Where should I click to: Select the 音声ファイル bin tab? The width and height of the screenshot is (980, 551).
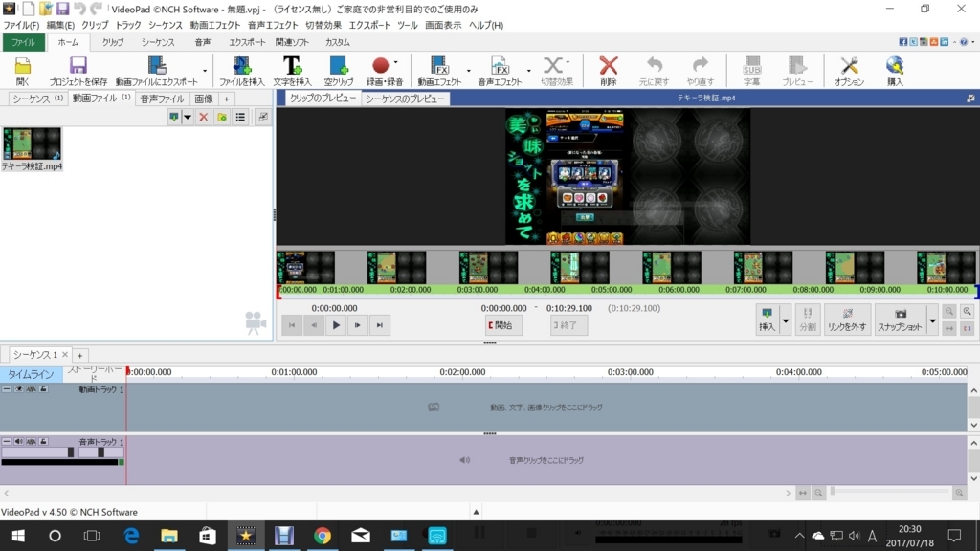coord(162,99)
